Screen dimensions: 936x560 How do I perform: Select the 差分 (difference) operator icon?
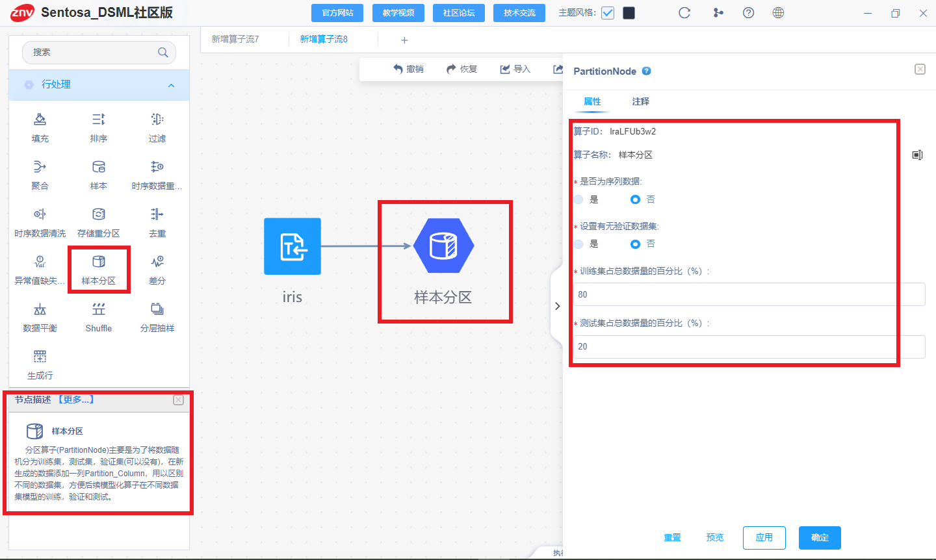[x=157, y=262]
